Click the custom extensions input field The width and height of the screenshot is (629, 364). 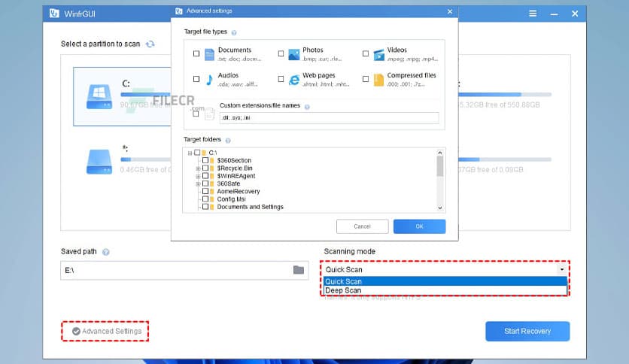click(x=329, y=118)
